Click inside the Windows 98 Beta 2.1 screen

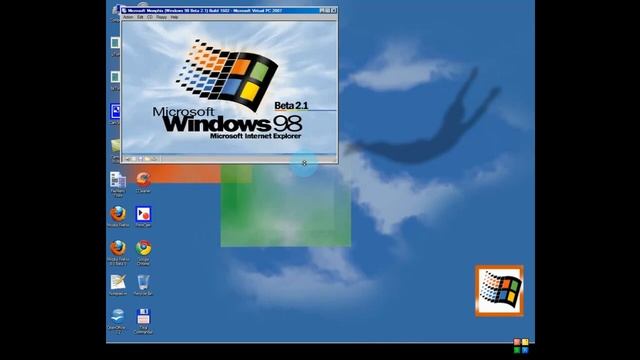pos(229,87)
